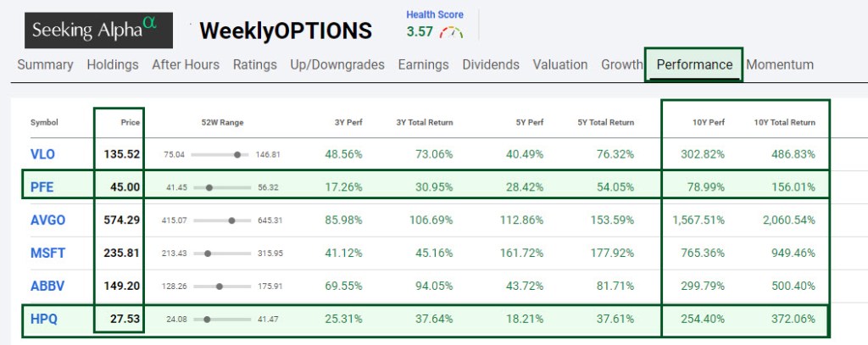Open the AVGO stock page
Image resolution: width=868 pixels, height=345 pixels.
click(x=47, y=220)
